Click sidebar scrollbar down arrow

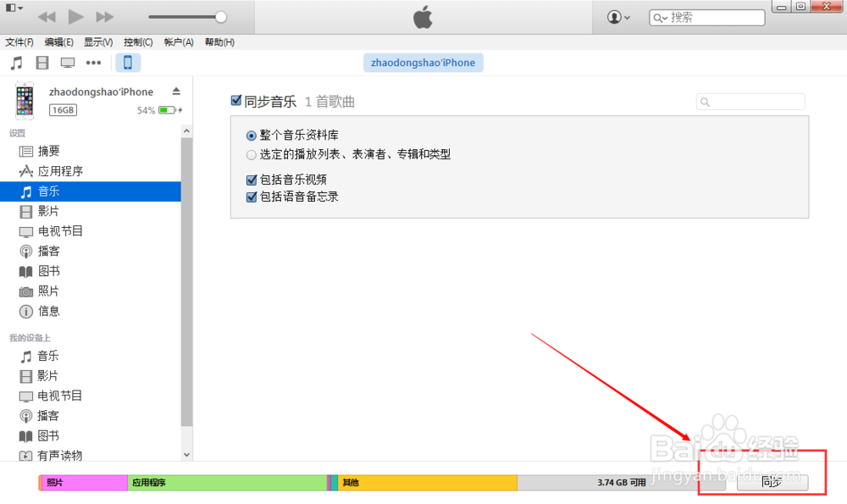[187, 455]
